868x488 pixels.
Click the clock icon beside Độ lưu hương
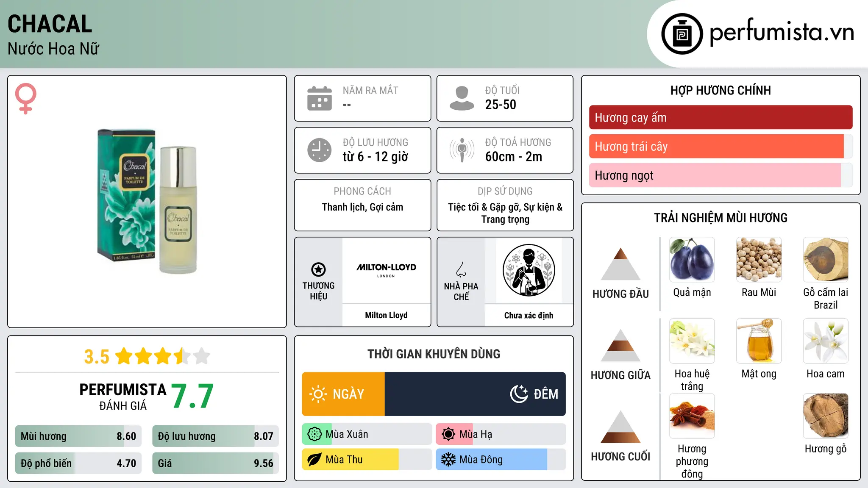tap(320, 150)
